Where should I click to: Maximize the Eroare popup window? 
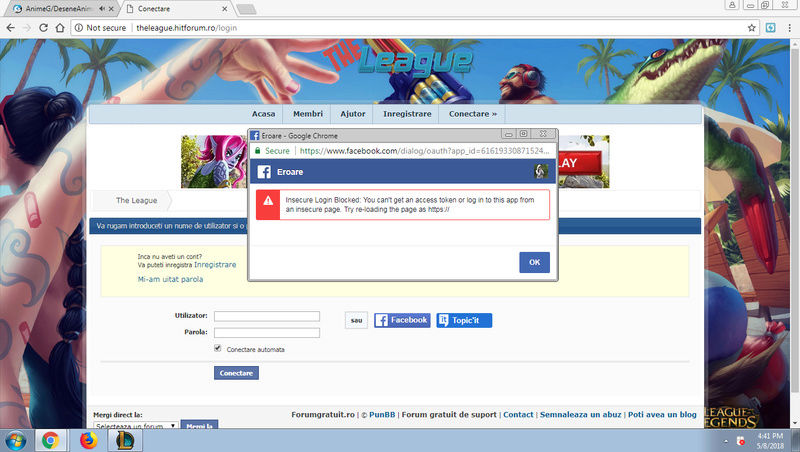tap(523, 134)
